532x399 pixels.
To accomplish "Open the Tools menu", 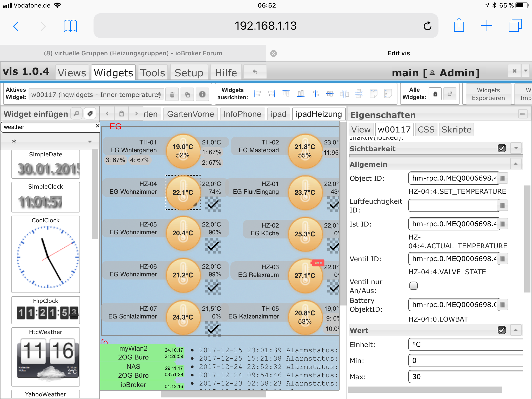I will coord(152,72).
